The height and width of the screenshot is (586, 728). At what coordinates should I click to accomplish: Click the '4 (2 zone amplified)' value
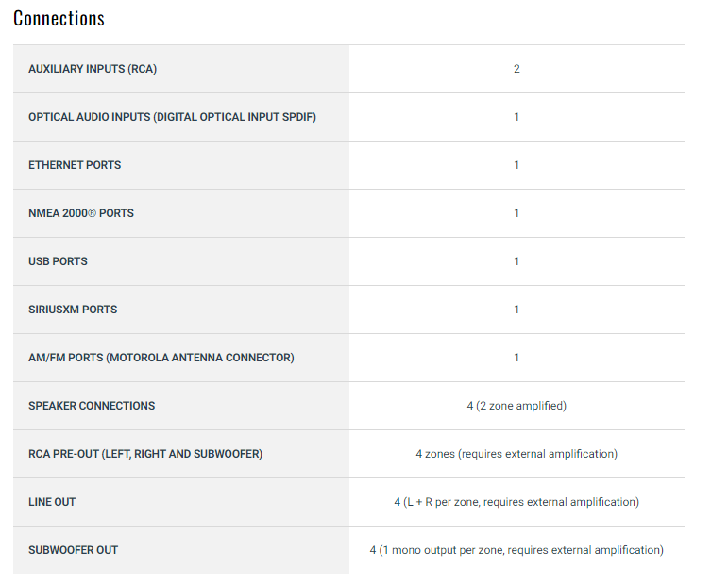[x=516, y=406]
